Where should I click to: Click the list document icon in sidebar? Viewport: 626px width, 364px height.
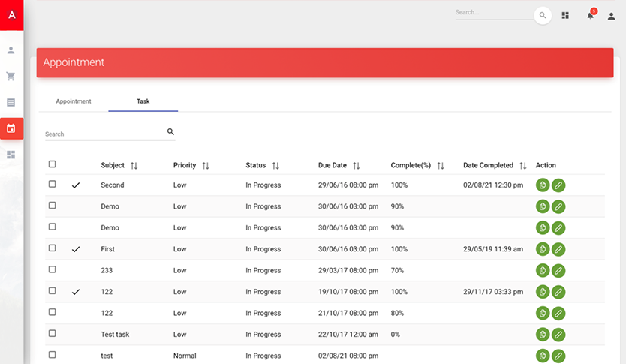pyautogui.click(x=11, y=102)
